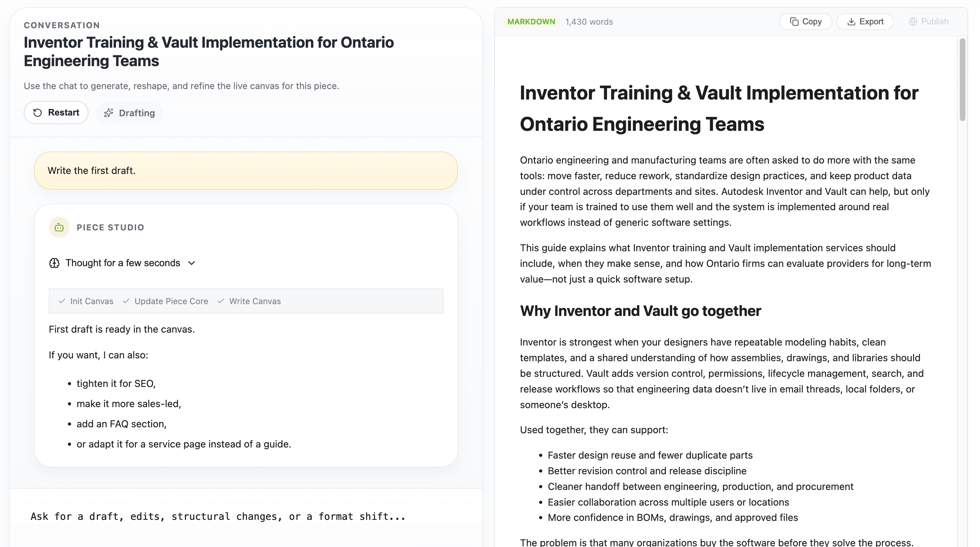
Task: Click the checkmark beside Init Canvas
Action: (62, 301)
